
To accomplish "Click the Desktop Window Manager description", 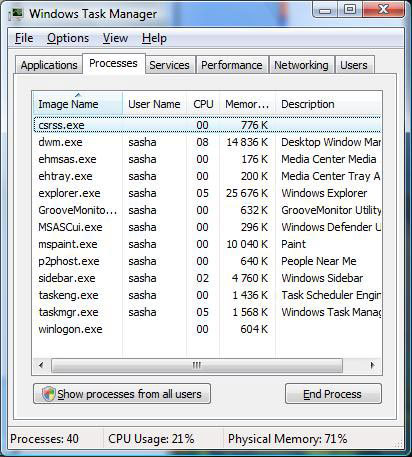I will (x=331, y=142).
